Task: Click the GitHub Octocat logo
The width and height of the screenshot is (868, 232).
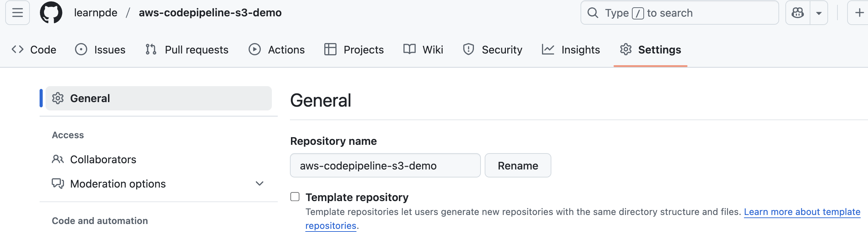Action: point(51,13)
